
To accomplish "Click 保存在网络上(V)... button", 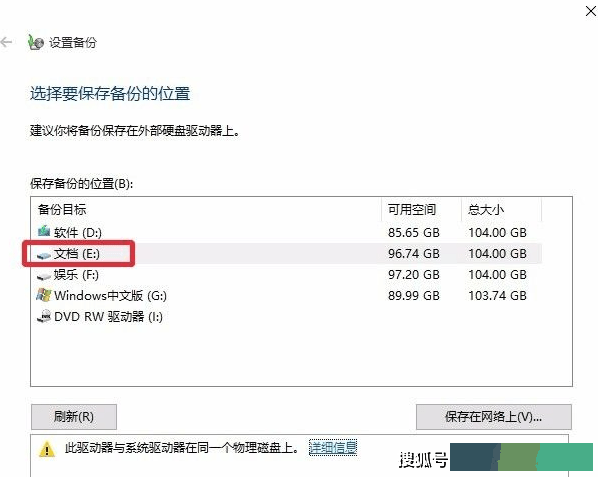I will [x=494, y=417].
